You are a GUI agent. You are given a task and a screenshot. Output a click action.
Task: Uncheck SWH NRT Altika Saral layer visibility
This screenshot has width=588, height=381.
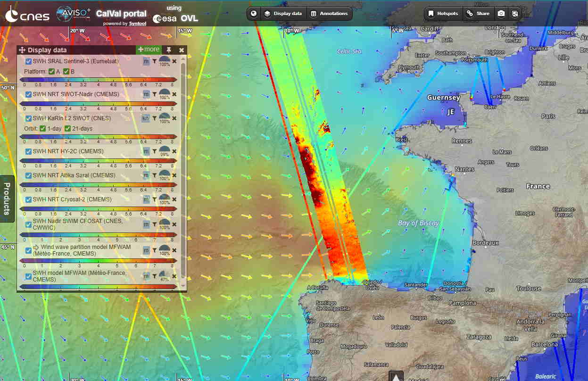(29, 175)
